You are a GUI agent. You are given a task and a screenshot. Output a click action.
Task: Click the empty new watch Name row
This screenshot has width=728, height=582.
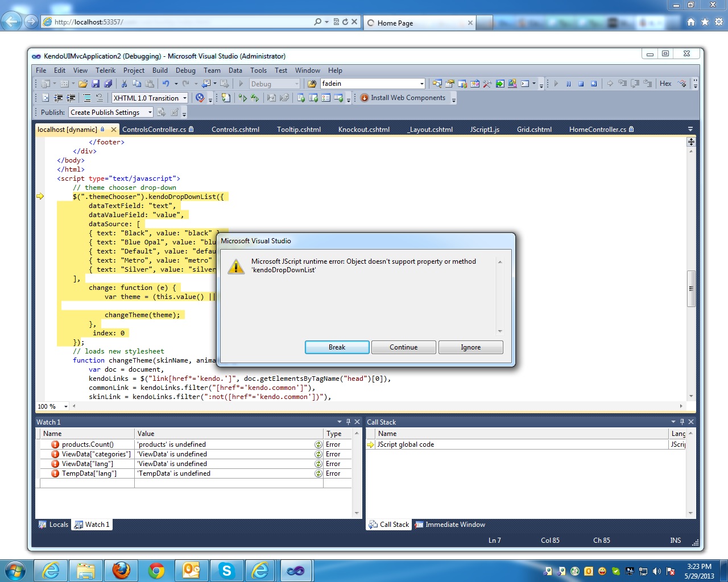(x=88, y=483)
